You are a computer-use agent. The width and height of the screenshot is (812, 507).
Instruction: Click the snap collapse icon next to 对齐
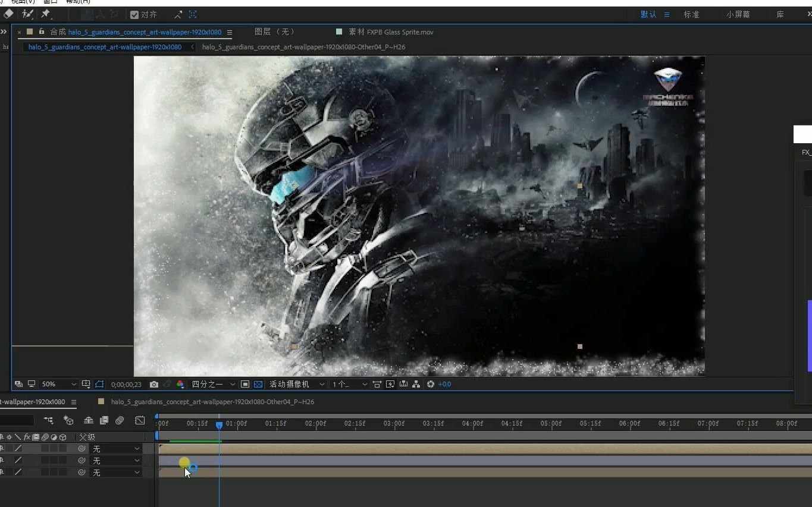pos(178,14)
